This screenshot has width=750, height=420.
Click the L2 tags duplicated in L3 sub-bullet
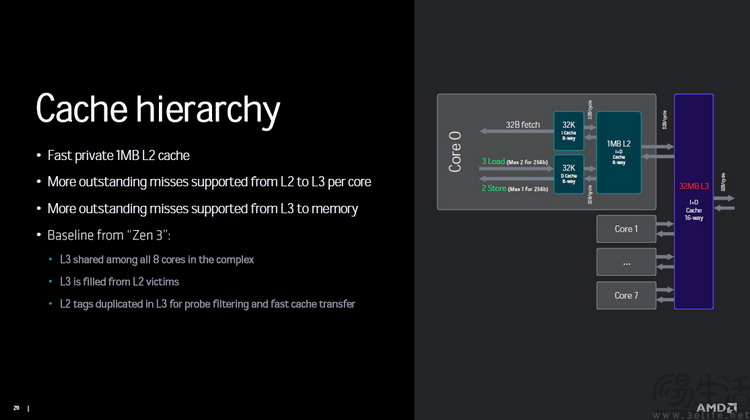click(207, 304)
